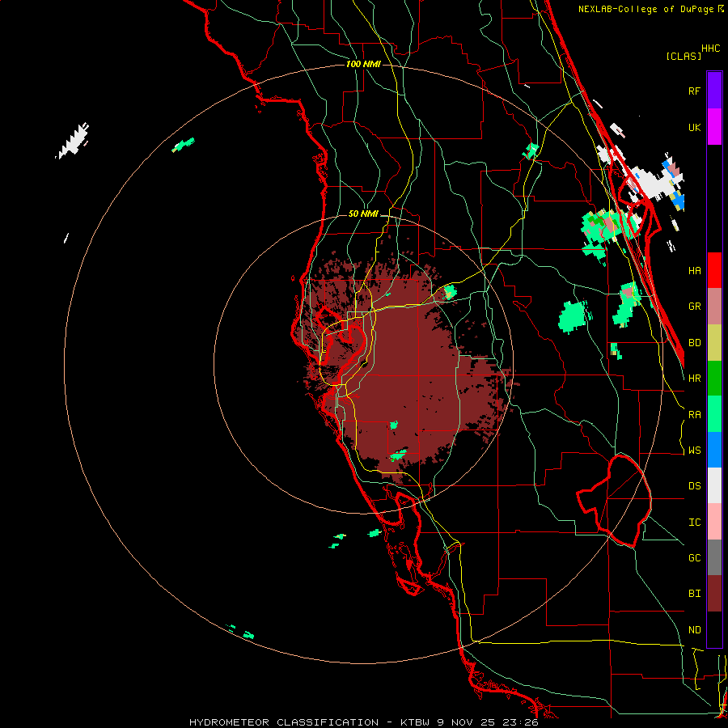Click the "RA" legend label
Screen dimensions: 728x728
pyautogui.click(x=694, y=415)
